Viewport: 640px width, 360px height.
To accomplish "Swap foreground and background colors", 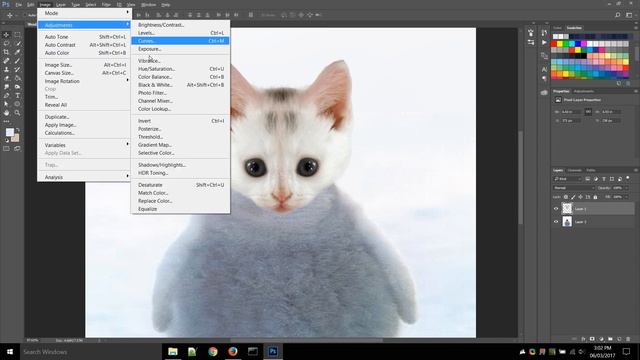I will click(x=18, y=130).
